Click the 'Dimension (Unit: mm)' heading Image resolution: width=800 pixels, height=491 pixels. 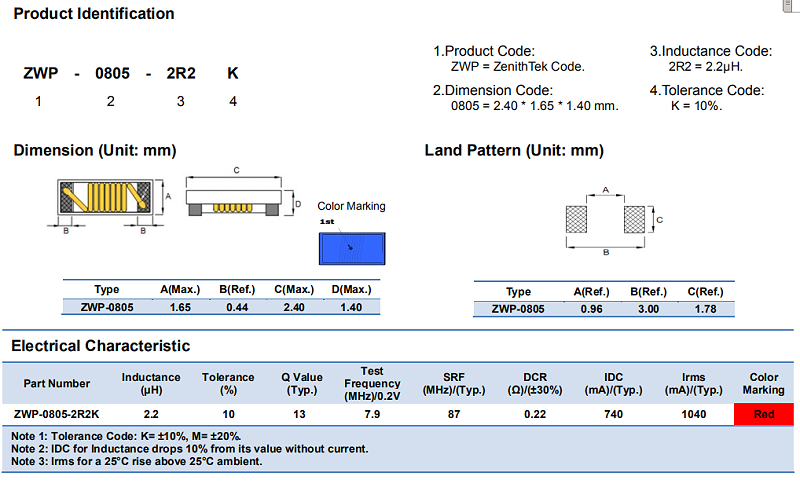[x=95, y=151]
